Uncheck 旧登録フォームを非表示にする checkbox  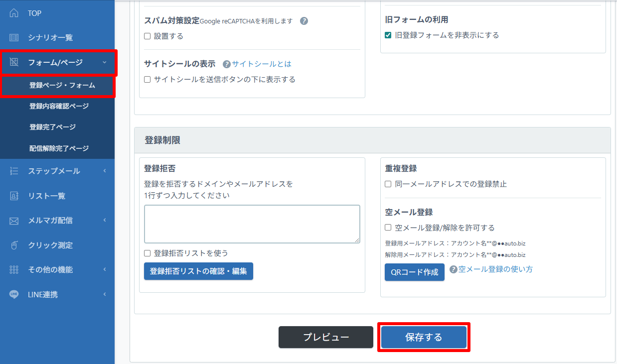(x=388, y=35)
